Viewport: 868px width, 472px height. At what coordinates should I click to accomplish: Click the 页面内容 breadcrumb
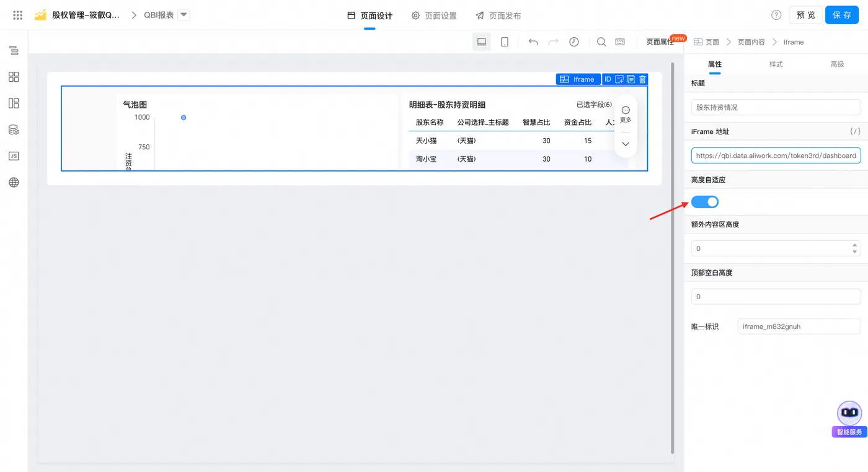coord(751,42)
